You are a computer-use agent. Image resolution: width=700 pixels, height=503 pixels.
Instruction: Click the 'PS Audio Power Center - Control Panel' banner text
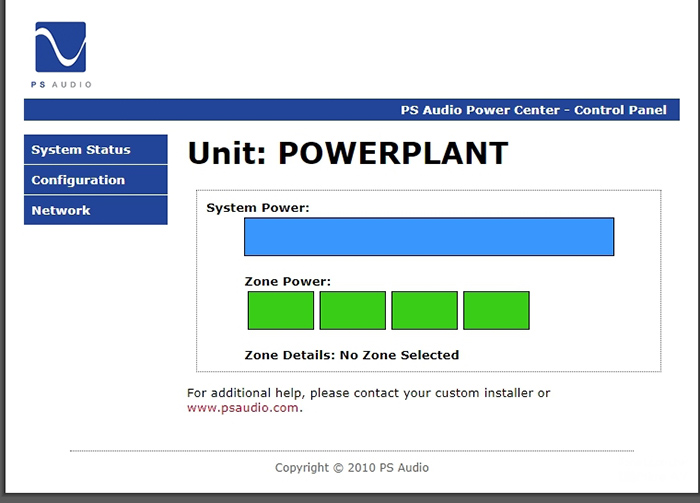click(533, 110)
